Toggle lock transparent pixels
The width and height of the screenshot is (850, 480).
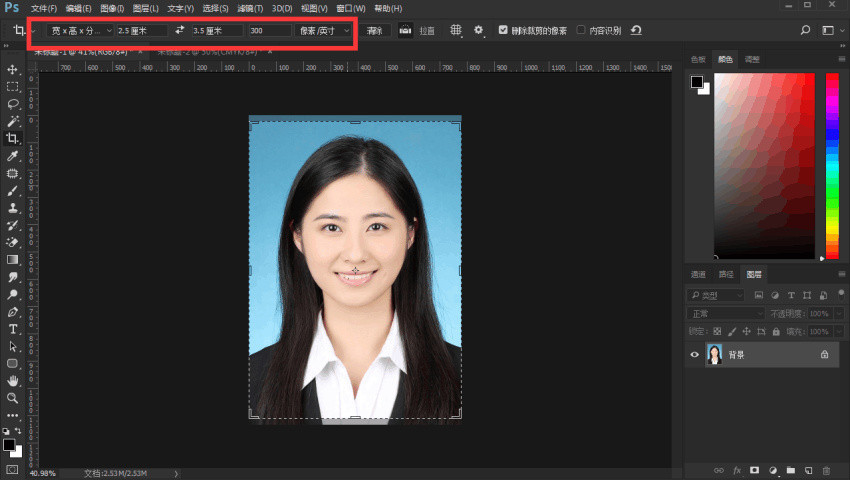717,331
